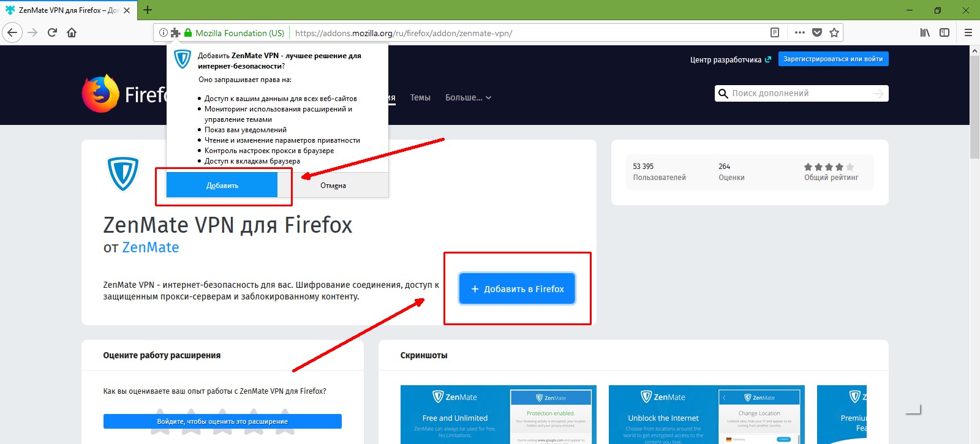Click the Скриншоты section heading
980x444 pixels.
tap(424, 355)
